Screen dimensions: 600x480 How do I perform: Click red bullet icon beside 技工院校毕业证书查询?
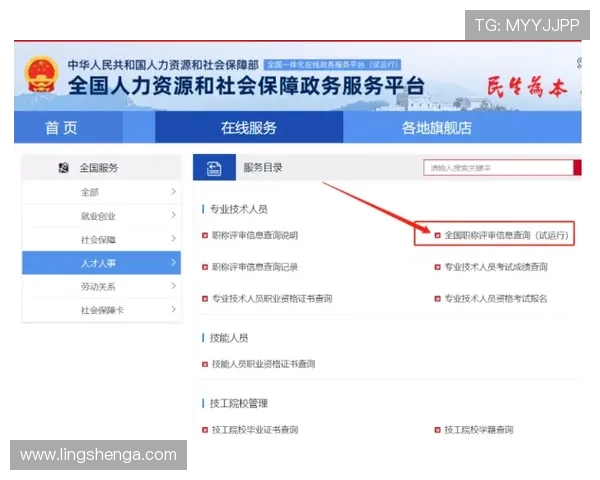coord(205,430)
